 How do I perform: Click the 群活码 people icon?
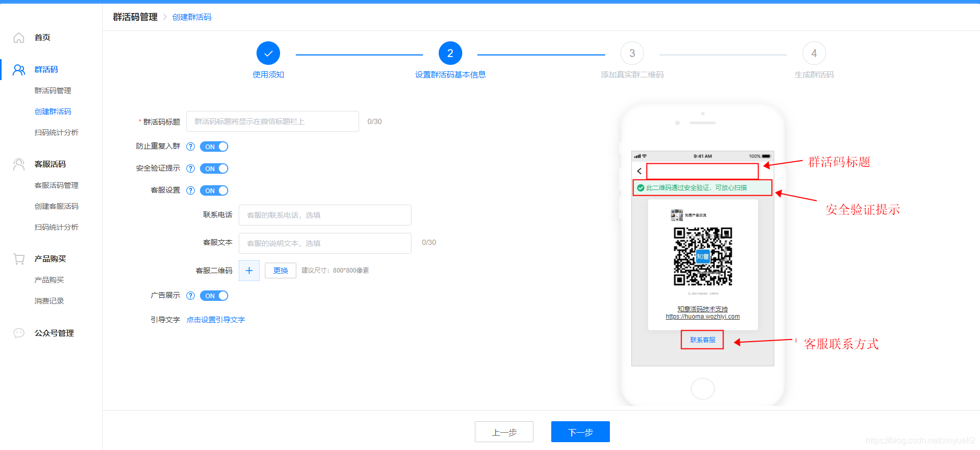pos(19,70)
